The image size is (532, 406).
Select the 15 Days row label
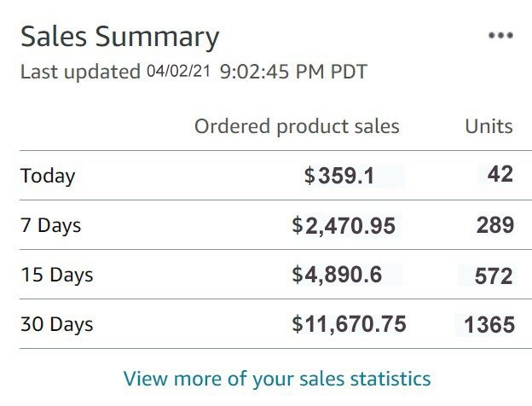click(56, 275)
